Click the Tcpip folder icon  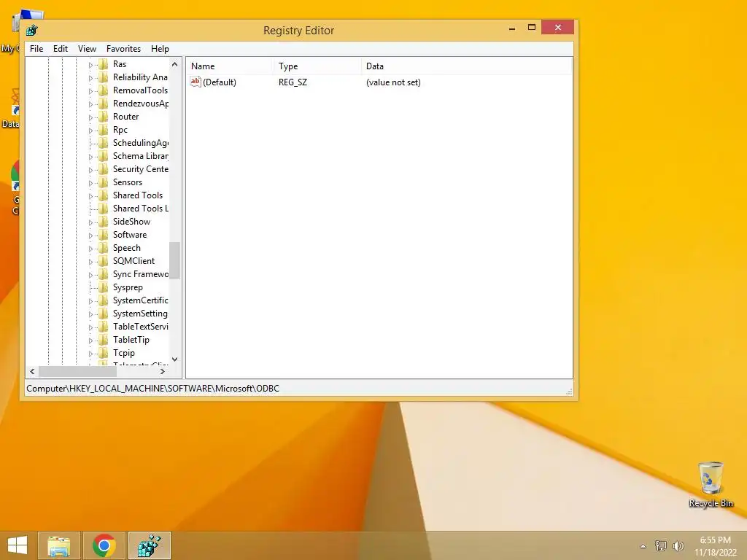tap(104, 354)
